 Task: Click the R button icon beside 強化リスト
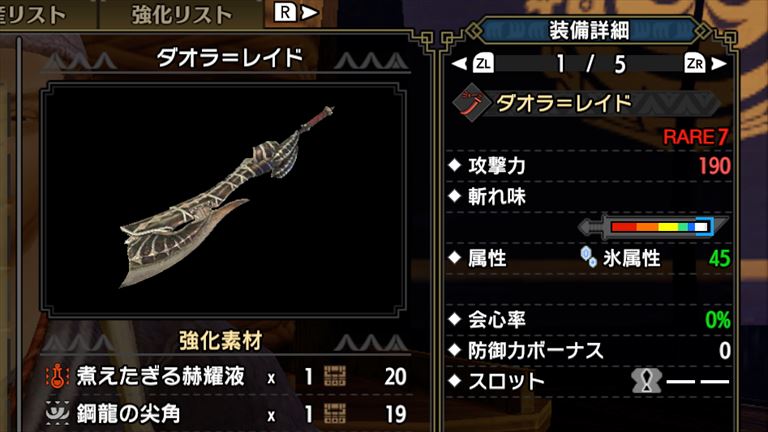(x=285, y=12)
